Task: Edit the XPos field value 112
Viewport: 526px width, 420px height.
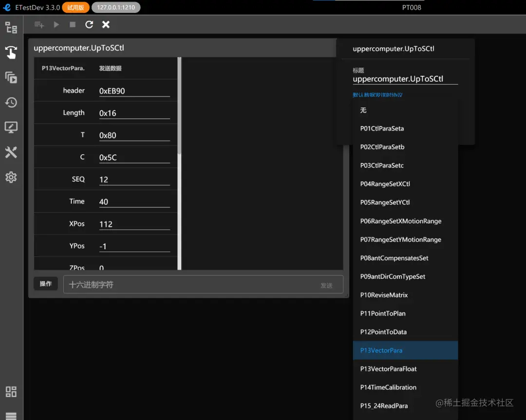Action: tap(134, 224)
